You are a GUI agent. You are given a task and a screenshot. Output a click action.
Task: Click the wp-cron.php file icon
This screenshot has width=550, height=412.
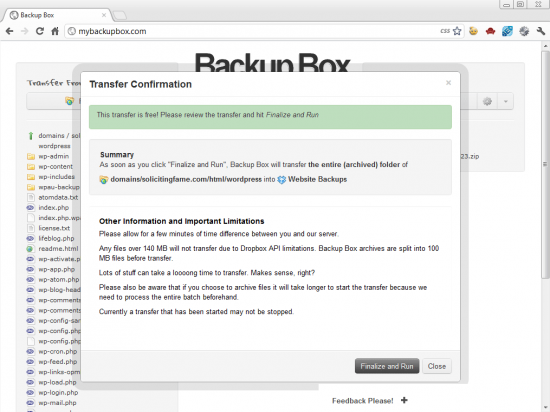point(31,351)
